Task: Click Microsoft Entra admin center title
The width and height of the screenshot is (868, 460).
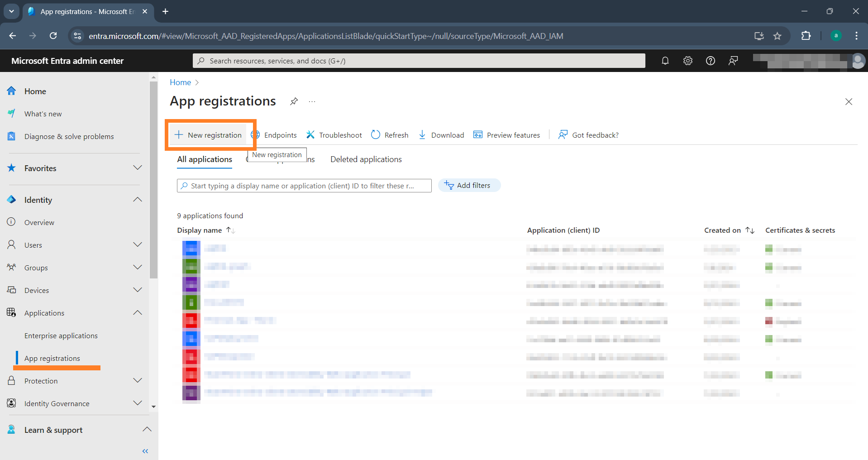Action: coord(67,61)
